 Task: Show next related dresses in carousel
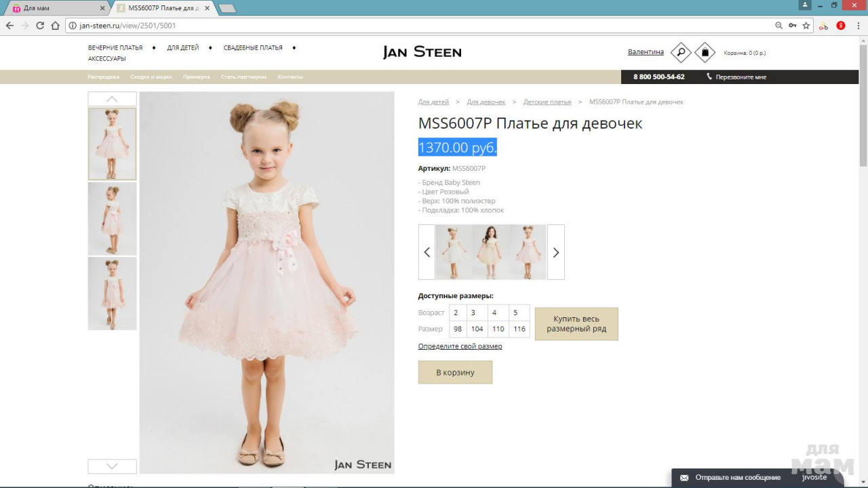click(x=555, y=252)
